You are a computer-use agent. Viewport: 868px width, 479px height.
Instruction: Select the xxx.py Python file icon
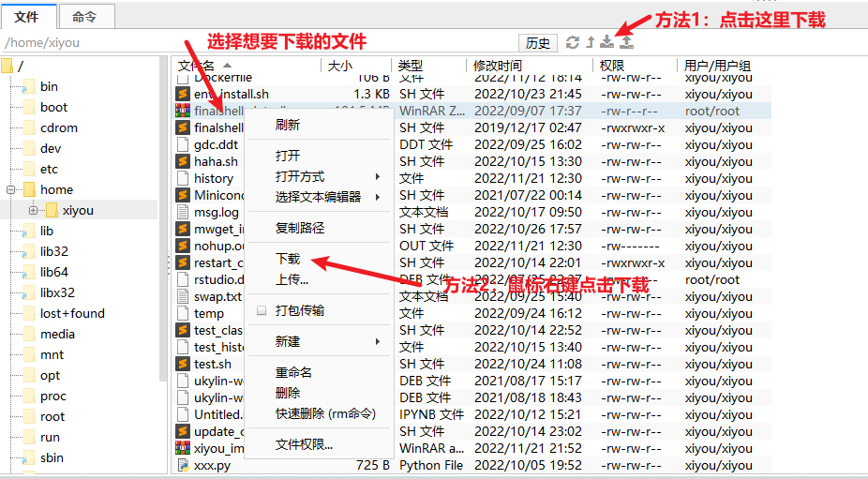[183, 465]
